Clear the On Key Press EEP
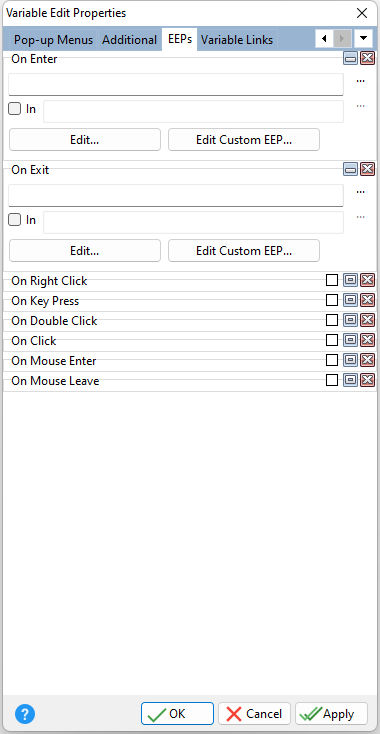This screenshot has width=380, height=734. (x=368, y=300)
